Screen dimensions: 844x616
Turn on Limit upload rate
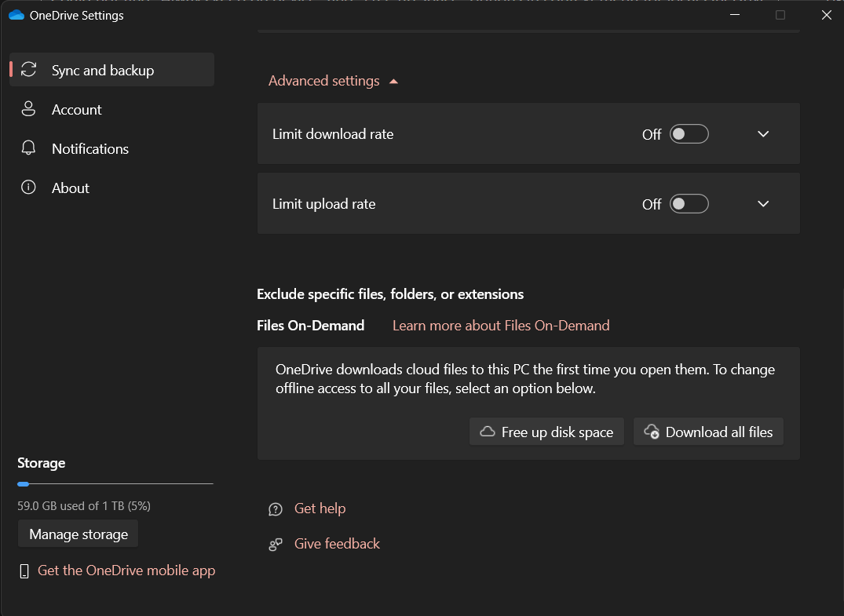[689, 203]
